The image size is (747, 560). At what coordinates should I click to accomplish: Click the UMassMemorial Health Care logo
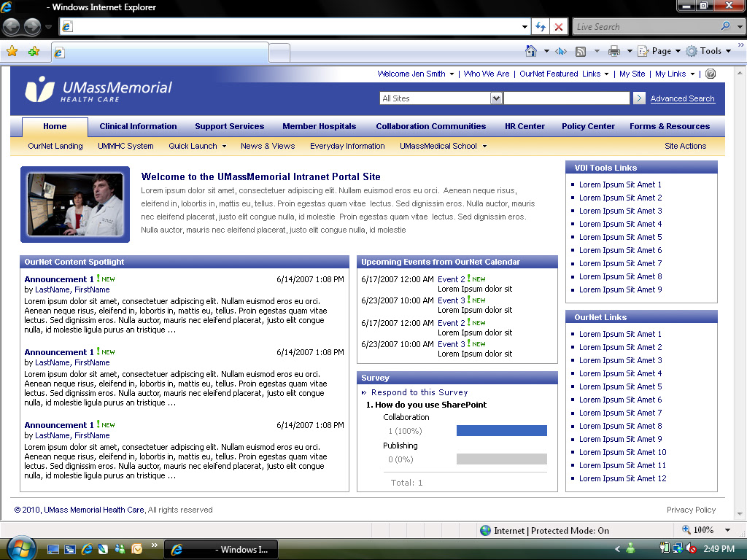tap(98, 90)
